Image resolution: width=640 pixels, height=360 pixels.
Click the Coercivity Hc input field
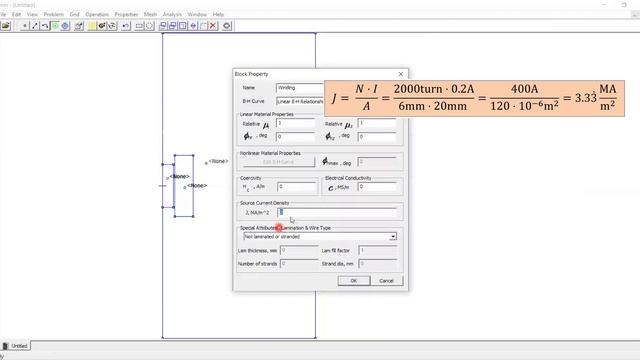pyautogui.click(x=297, y=187)
